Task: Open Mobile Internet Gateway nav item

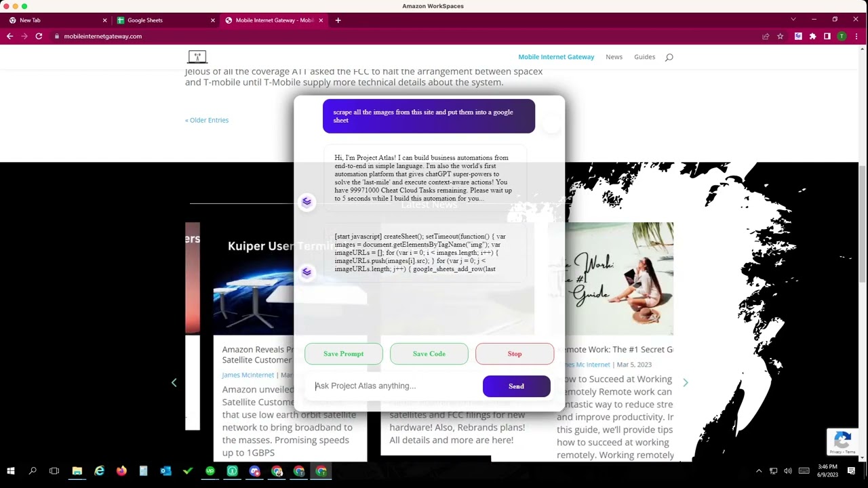Action: pos(556,57)
